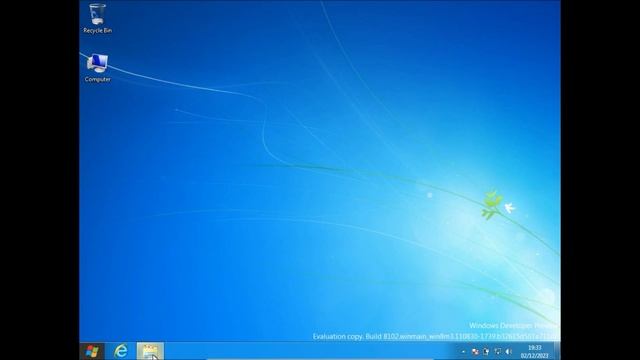Open the clock showing 19:33
The image size is (640, 360).
[x=534, y=351]
